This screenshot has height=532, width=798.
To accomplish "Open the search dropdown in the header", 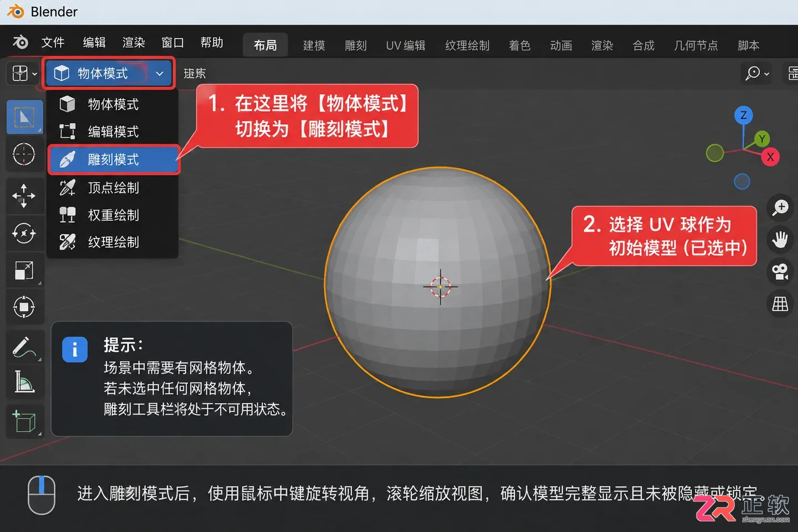I will 757,73.
